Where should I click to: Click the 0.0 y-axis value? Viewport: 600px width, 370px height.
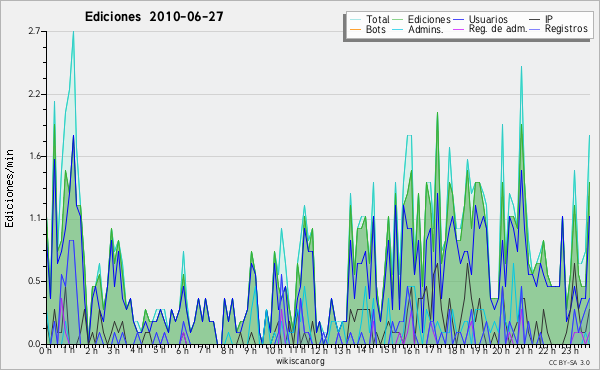(x=34, y=344)
